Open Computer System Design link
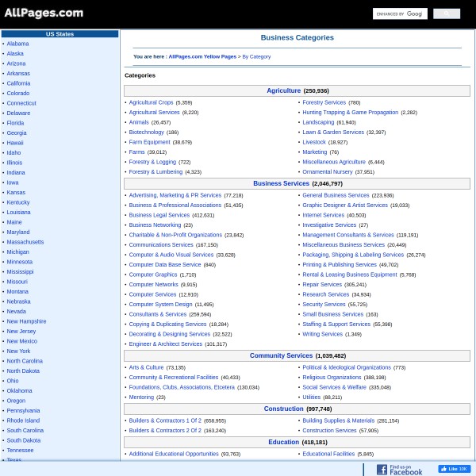This screenshot has width=476, height=476. point(160,304)
